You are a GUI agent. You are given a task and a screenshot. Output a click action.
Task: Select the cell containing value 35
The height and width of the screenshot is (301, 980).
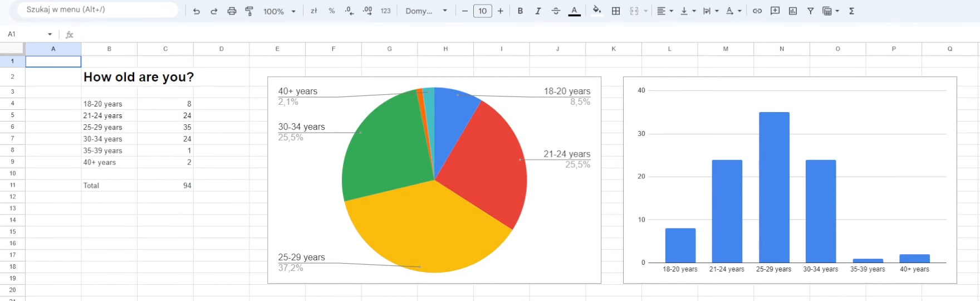tap(165, 127)
